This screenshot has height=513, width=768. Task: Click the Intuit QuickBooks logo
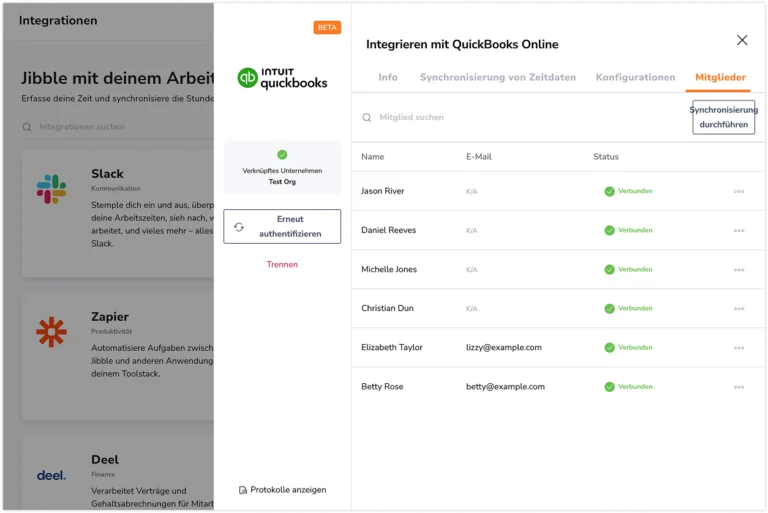[282, 78]
